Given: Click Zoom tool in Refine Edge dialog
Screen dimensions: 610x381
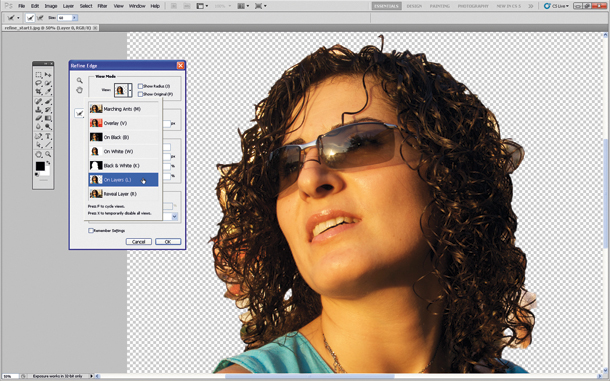Looking at the screenshot, I should pyautogui.click(x=79, y=81).
